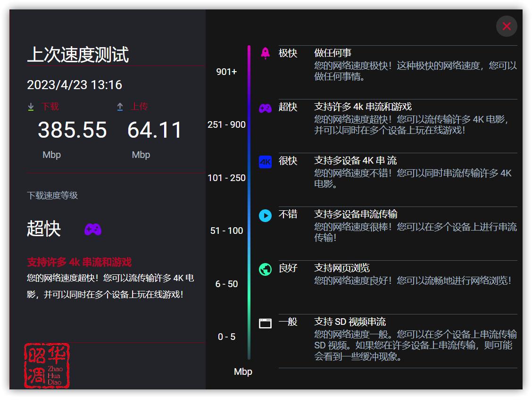The height and width of the screenshot is (413, 532).
Task: Select the green globe icon beside 良好
Action: coord(265,269)
